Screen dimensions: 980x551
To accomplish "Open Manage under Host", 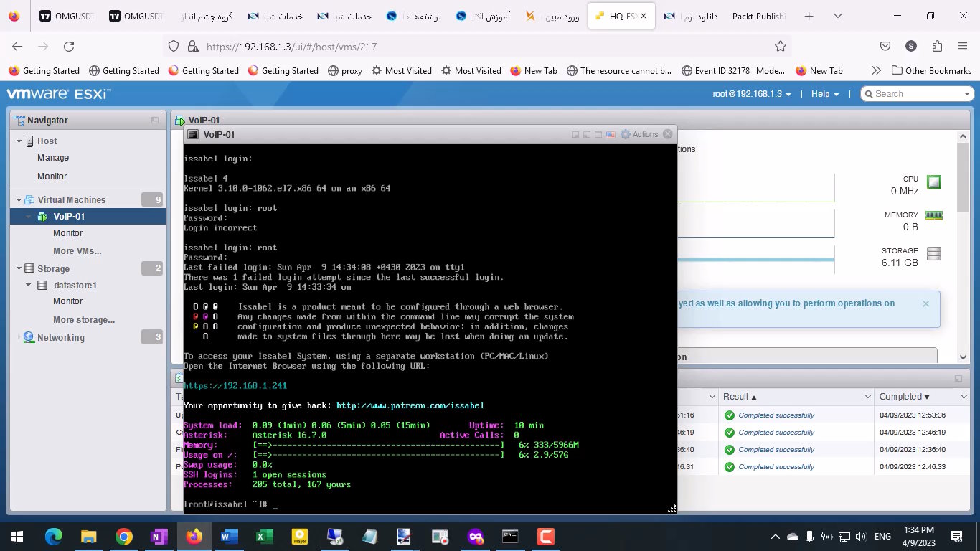I will tap(53, 158).
